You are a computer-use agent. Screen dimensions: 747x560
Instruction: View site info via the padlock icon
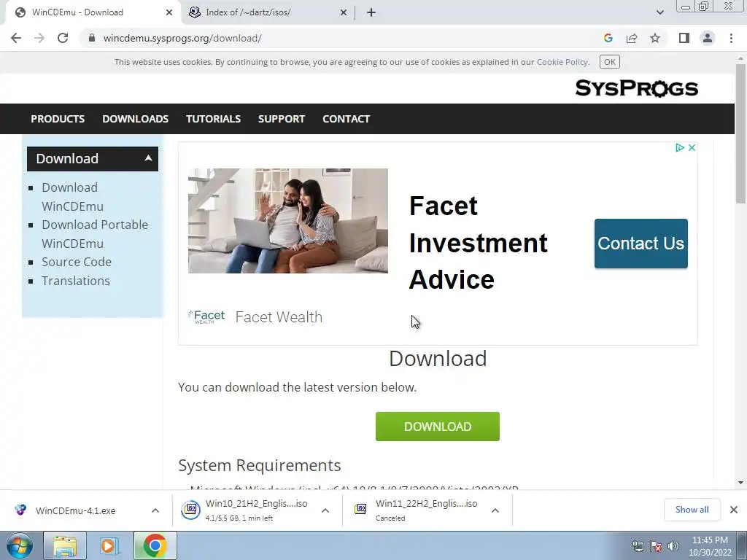92,38
